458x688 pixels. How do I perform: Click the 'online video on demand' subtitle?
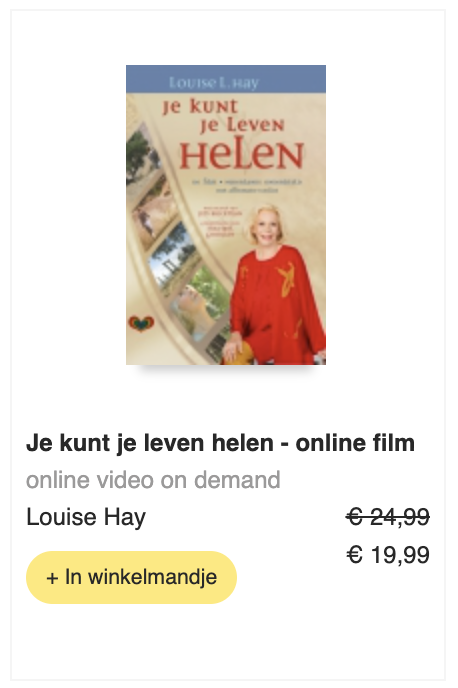(153, 480)
